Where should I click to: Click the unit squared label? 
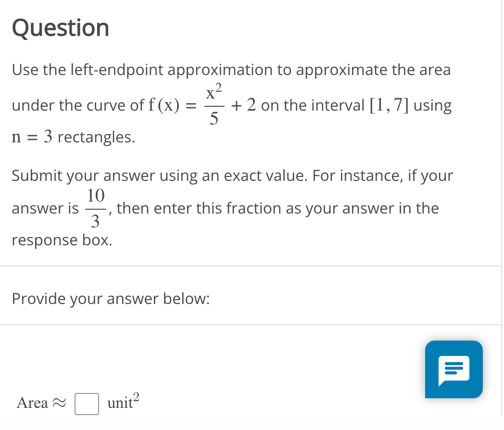tap(124, 401)
